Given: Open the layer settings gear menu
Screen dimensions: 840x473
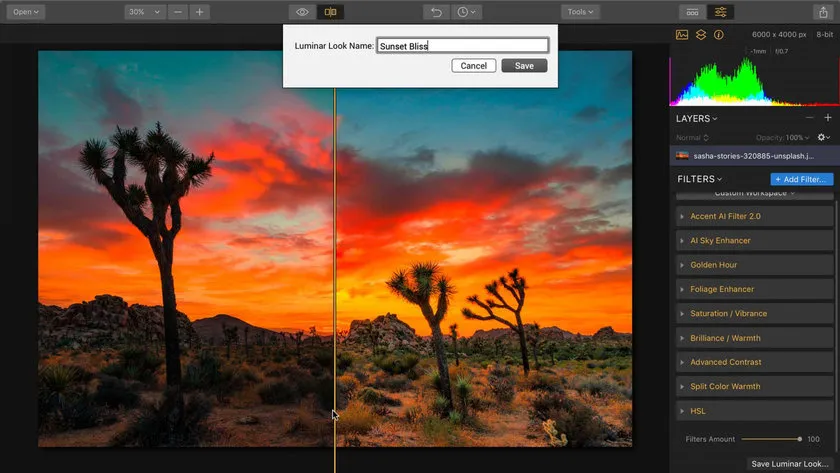Looking at the screenshot, I should click(x=823, y=137).
